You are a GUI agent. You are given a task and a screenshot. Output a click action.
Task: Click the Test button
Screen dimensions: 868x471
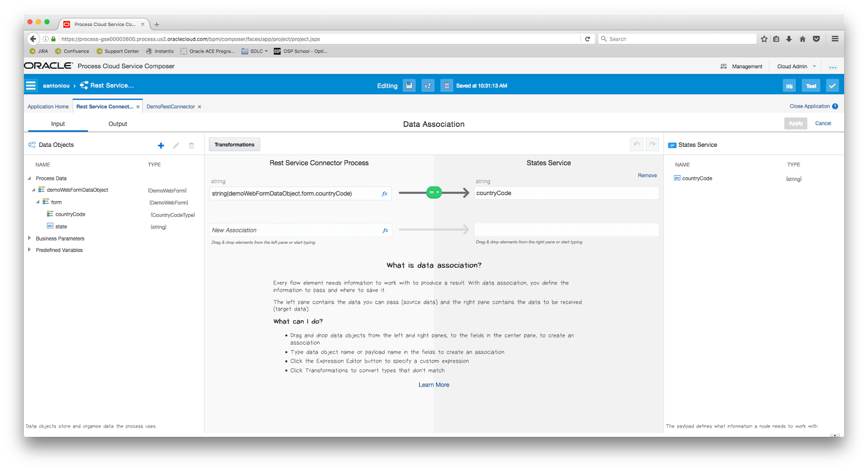click(x=811, y=86)
